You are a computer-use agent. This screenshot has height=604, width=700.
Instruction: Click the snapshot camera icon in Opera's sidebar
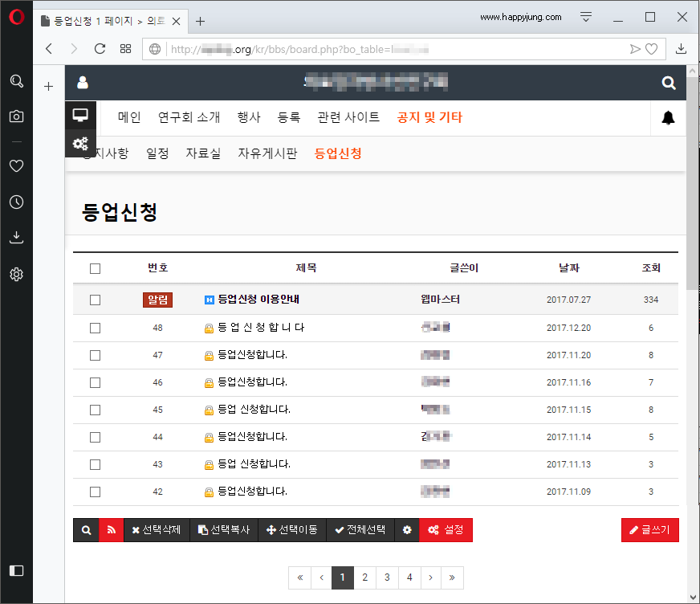tap(16, 116)
